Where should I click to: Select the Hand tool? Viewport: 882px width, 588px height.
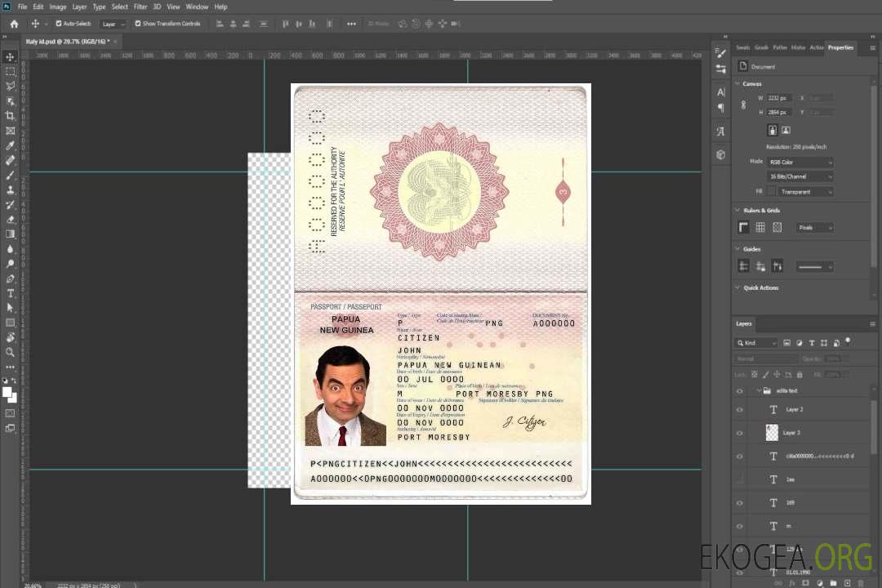pos(10,337)
